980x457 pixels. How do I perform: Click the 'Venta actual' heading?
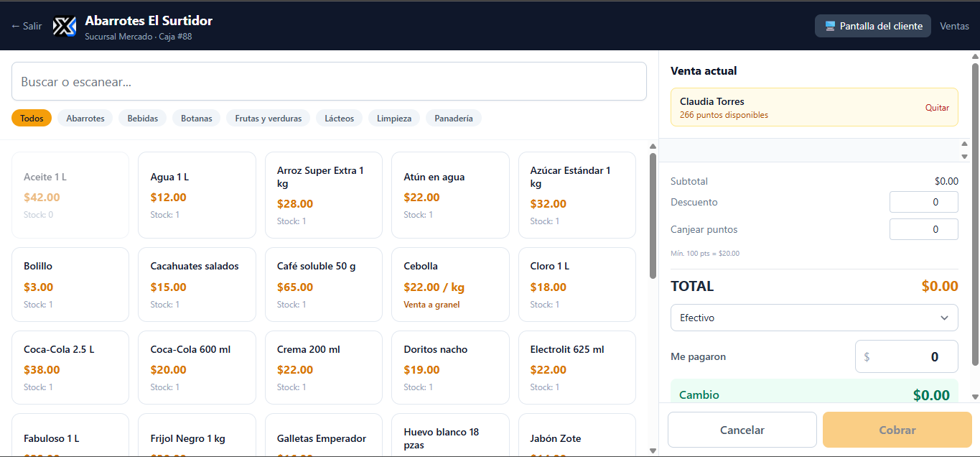(704, 70)
